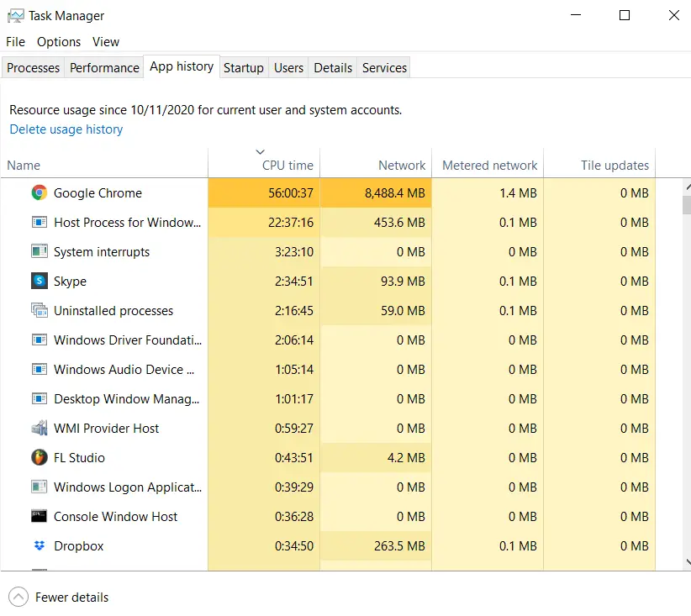Click the Host Process for Windows icon
Screen dimensions: 691x616
40,222
